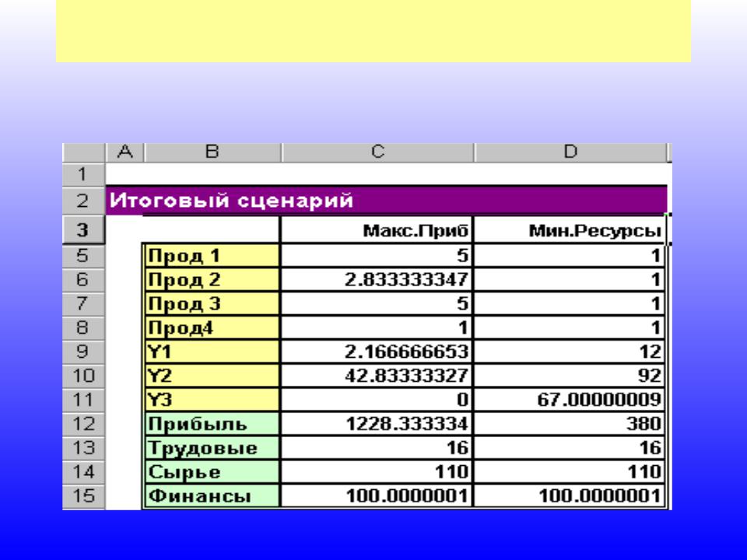Click Мин.Ресурсы value 100.0000001 for Финансы
The image size is (747, 560).
(570, 496)
